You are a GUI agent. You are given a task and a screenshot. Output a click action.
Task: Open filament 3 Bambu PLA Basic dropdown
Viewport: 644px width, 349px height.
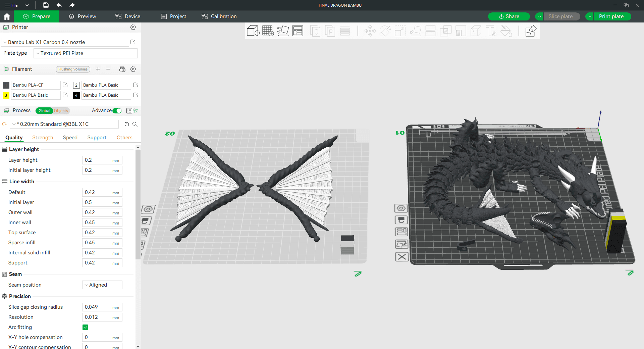[x=36, y=95]
